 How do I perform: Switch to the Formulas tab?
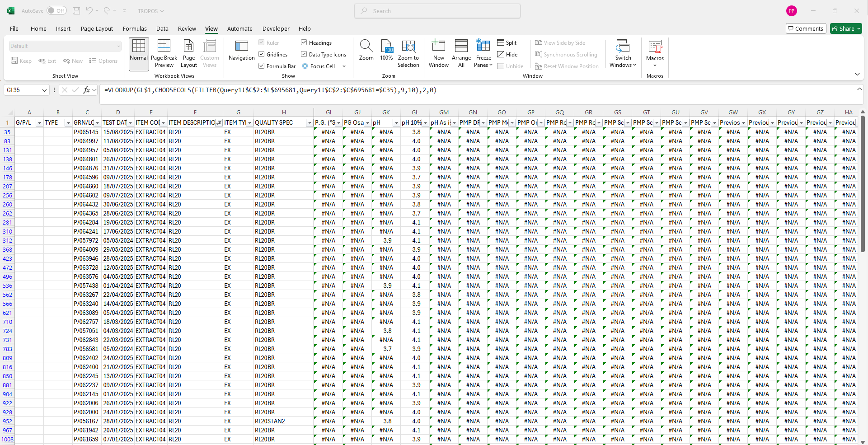pos(135,28)
